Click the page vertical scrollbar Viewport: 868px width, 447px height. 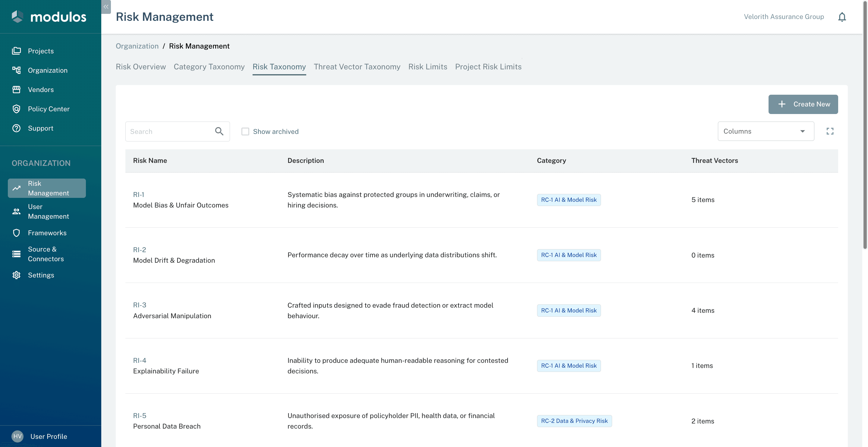click(x=865, y=125)
